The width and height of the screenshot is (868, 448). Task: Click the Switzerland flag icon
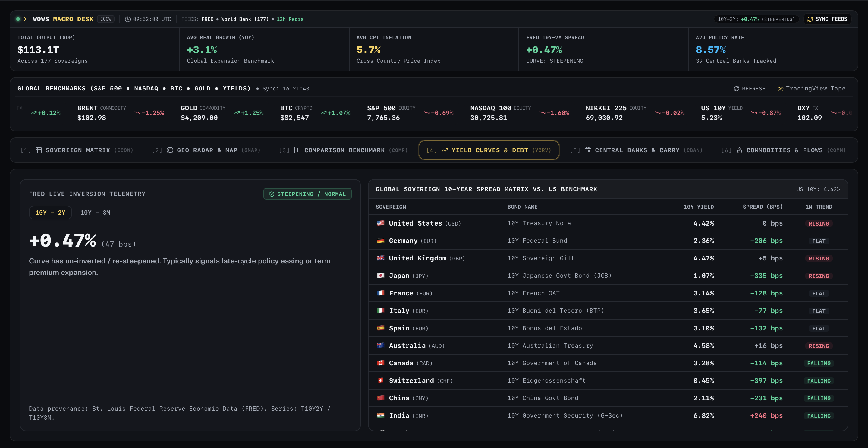click(380, 380)
